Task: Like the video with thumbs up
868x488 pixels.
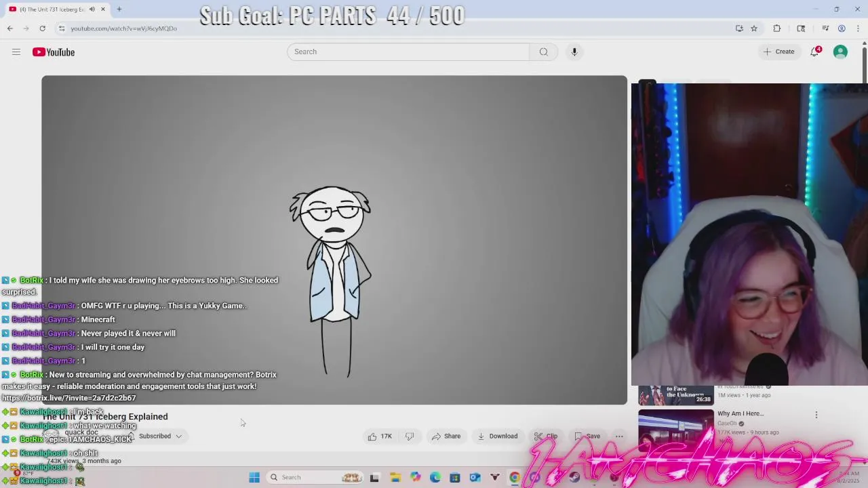Action: pyautogui.click(x=379, y=436)
